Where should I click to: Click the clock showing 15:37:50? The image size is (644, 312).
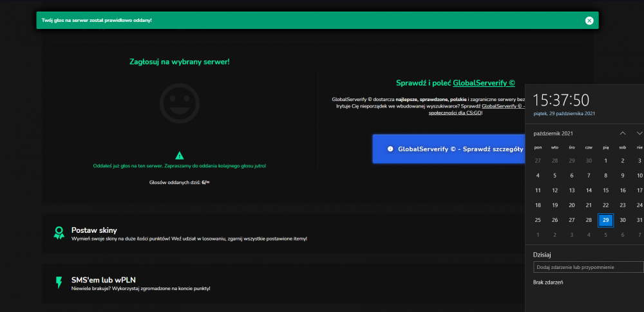(x=561, y=100)
